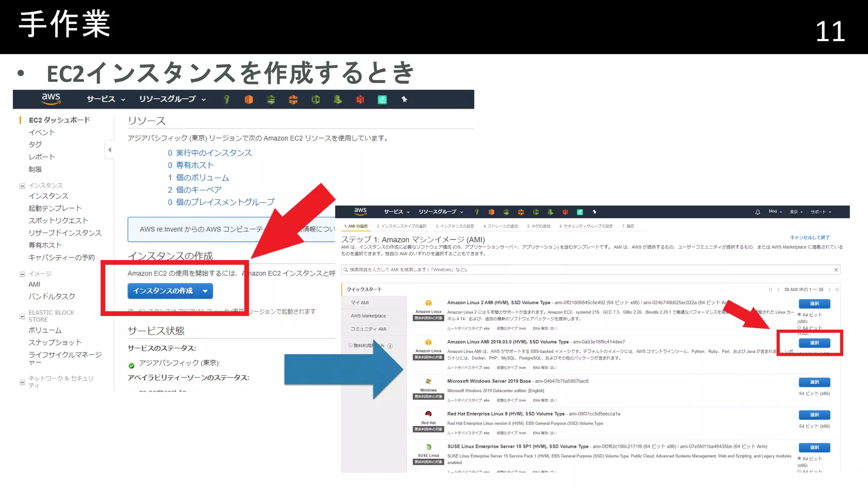Collapse the sidebar using the left arrow handle
The width and height of the screenshot is (868, 488).
point(110,150)
